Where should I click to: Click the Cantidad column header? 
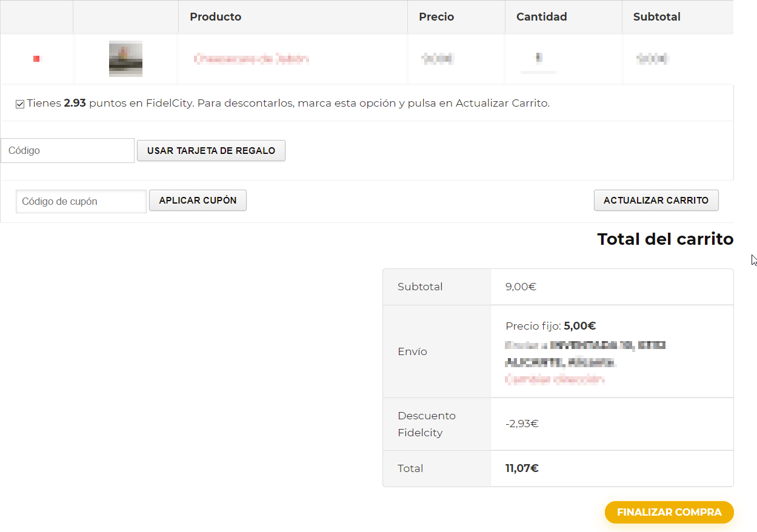coord(541,17)
